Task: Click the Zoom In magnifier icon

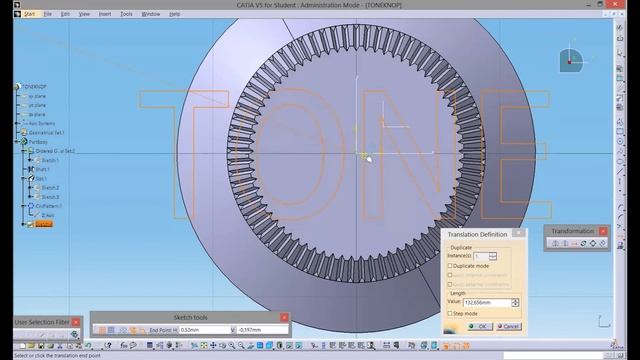Action: click(x=232, y=345)
